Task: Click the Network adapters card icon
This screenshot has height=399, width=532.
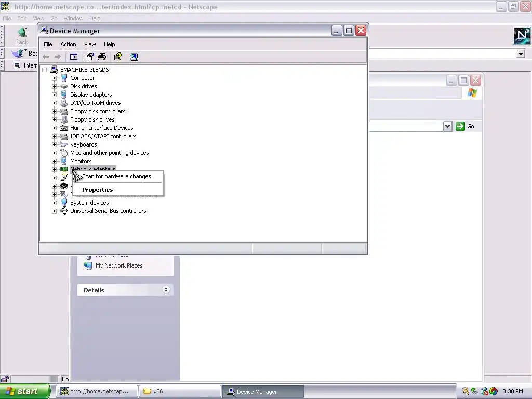Action: tap(64, 169)
